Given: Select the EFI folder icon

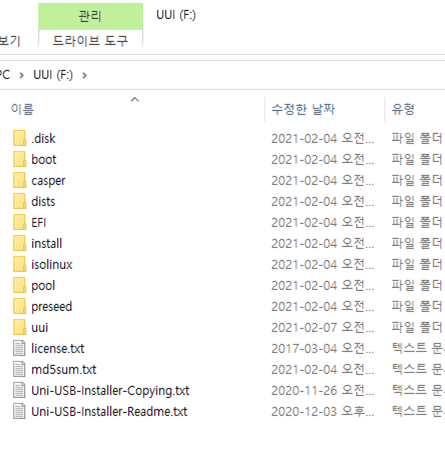Looking at the screenshot, I should [19, 222].
